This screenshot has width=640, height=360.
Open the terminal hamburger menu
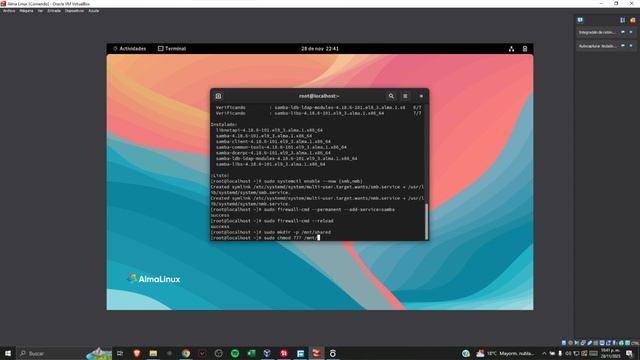(405, 96)
